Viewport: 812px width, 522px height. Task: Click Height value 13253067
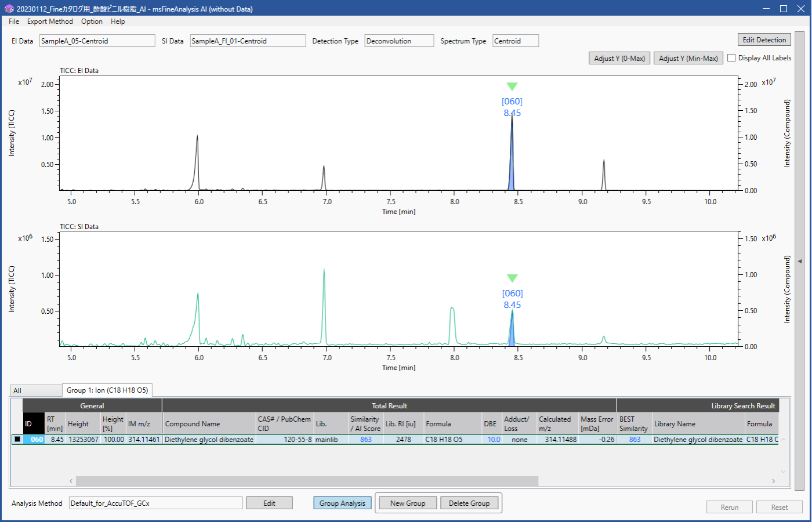pyautogui.click(x=83, y=440)
